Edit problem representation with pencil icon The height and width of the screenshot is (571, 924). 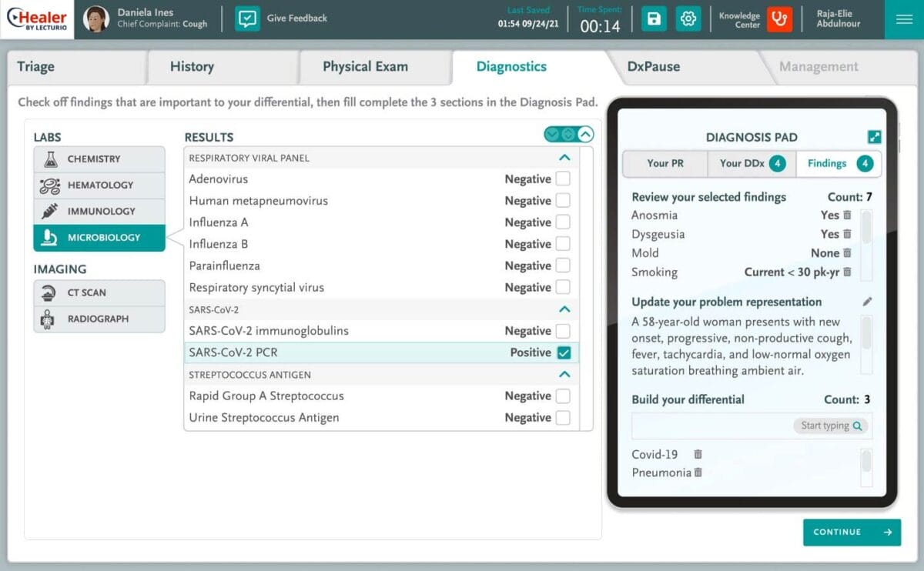(867, 302)
